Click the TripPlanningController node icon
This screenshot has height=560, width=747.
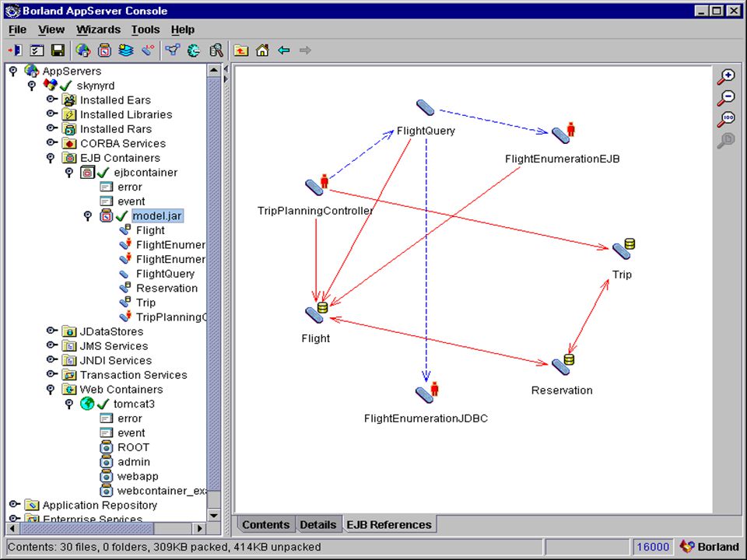pos(317,185)
